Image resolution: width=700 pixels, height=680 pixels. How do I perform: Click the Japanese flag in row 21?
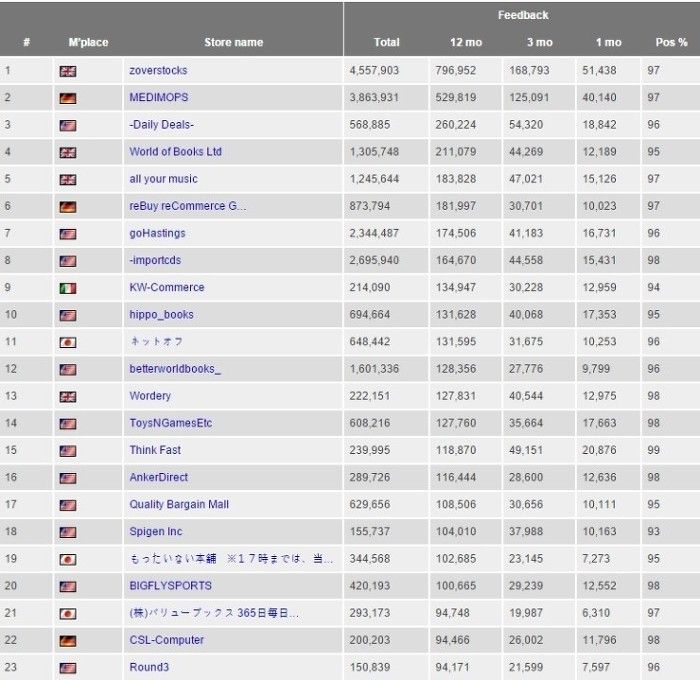(68, 614)
